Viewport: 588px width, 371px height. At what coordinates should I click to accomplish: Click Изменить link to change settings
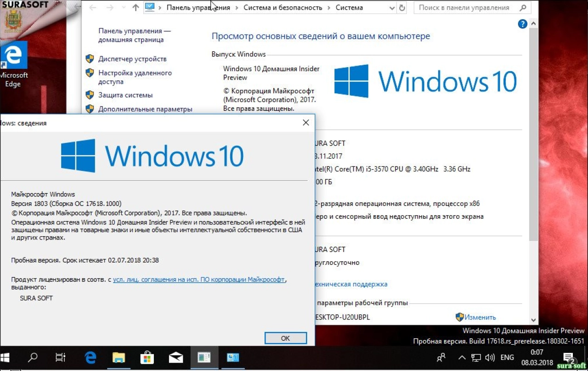(x=480, y=317)
